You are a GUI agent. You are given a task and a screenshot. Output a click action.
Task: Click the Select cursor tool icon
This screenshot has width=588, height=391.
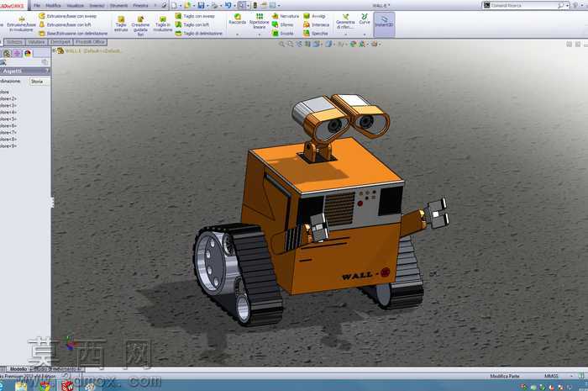(x=242, y=5)
